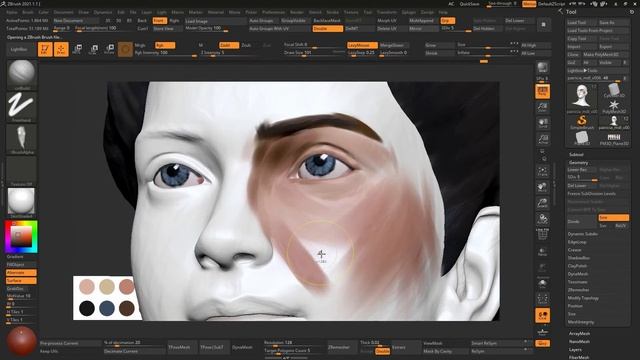Click the Load Tool button
The image size is (640, 360).
(x=581, y=22)
